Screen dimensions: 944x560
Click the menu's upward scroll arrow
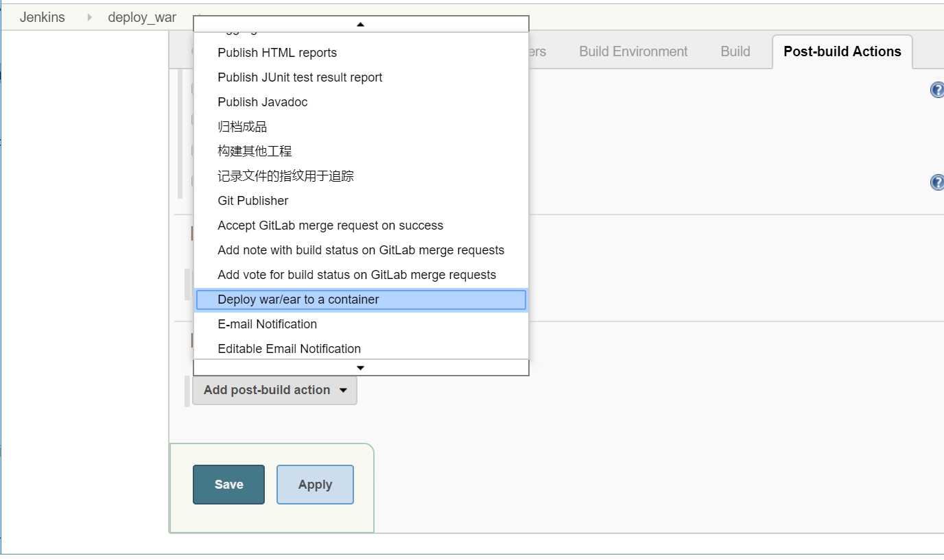pos(361,24)
